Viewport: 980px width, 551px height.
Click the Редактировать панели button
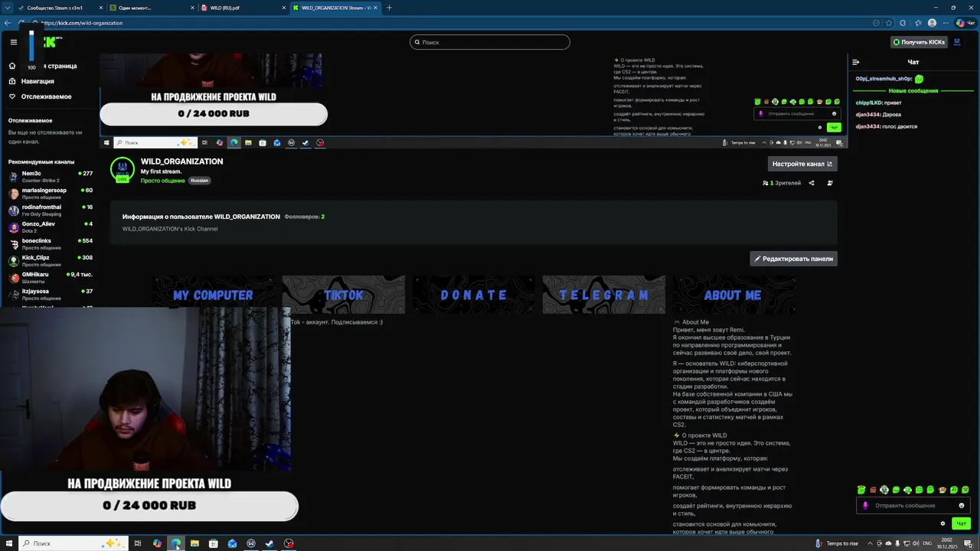point(793,259)
